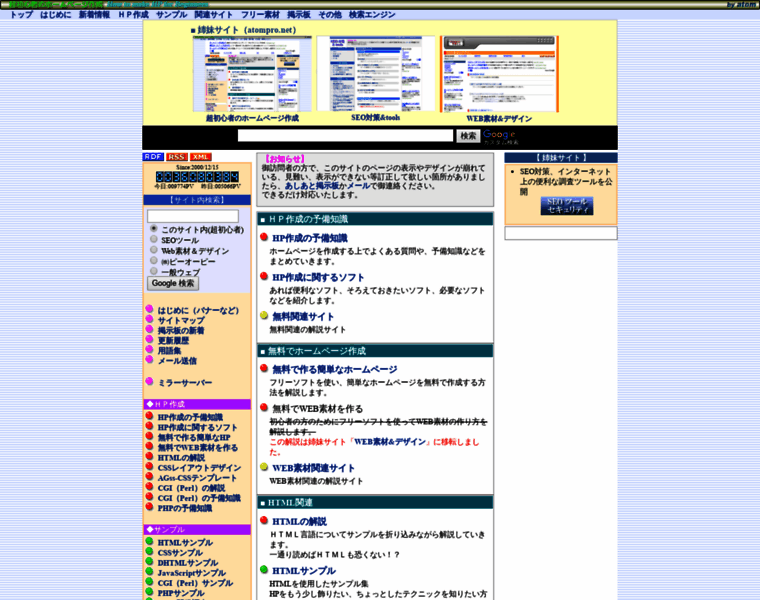Click the Google logo beside top search
The width and height of the screenshot is (760, 600).
click(x=500, y=136)
